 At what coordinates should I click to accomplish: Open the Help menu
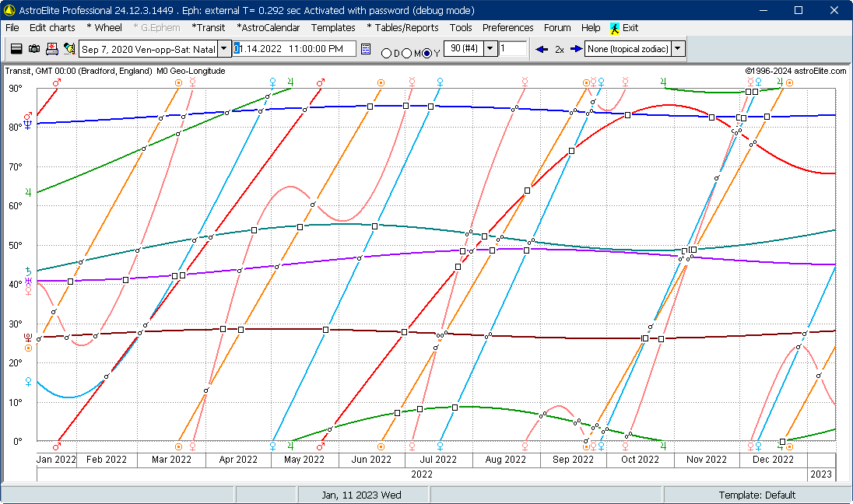[591, 28]
